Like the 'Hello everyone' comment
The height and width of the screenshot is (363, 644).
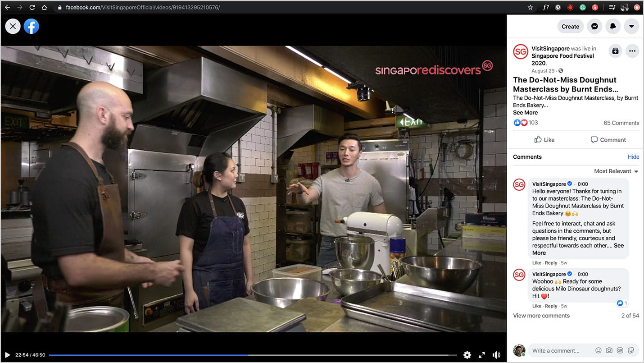[x=536, y=263]
